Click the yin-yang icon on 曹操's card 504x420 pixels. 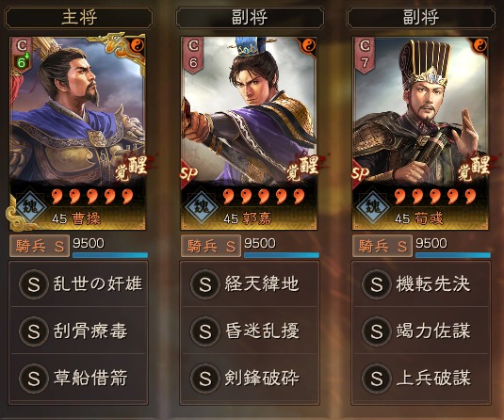pyautogui.click(x=137, y=45)
